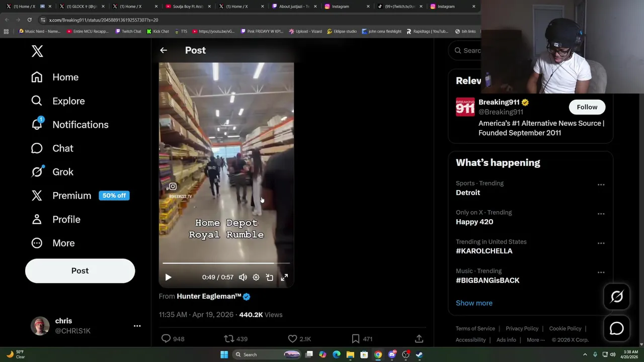Open options for #KAROLCHELLA trend
This screenshot has width=644, height=362.
click(x=601, y=243)
